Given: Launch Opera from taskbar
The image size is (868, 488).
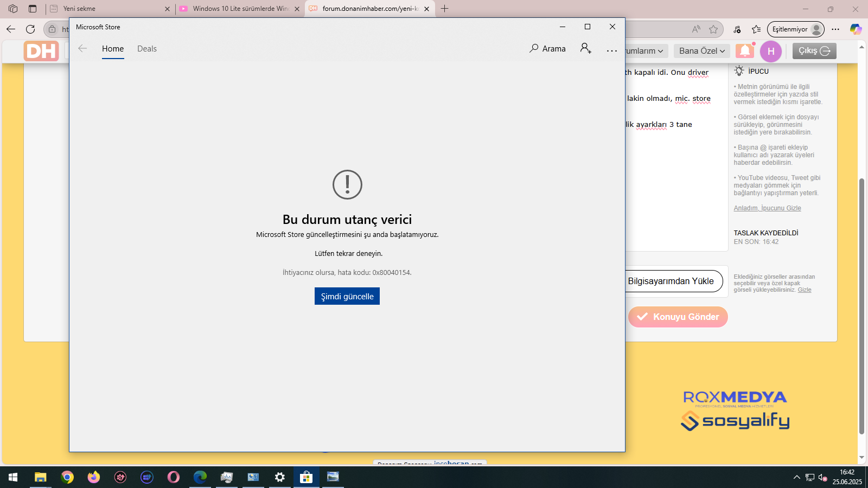Looking at the screenshot, I should pyautogui.click(x=174, y=477).
